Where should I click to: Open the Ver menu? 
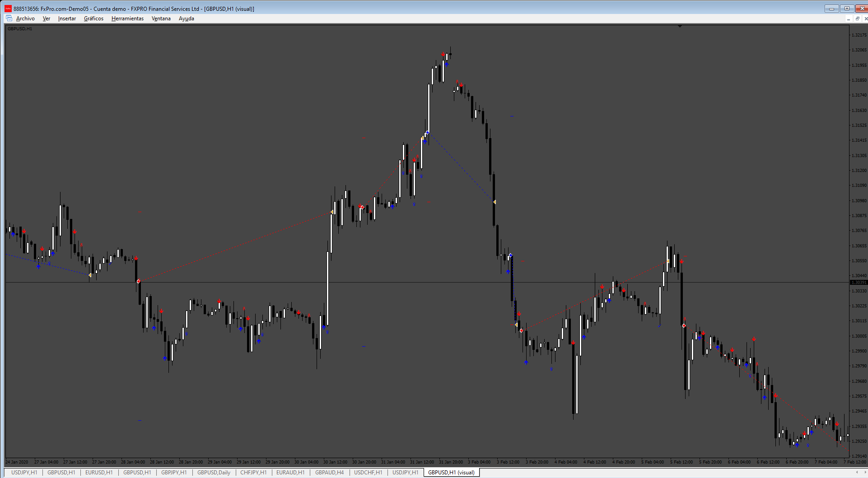(46, 19)
